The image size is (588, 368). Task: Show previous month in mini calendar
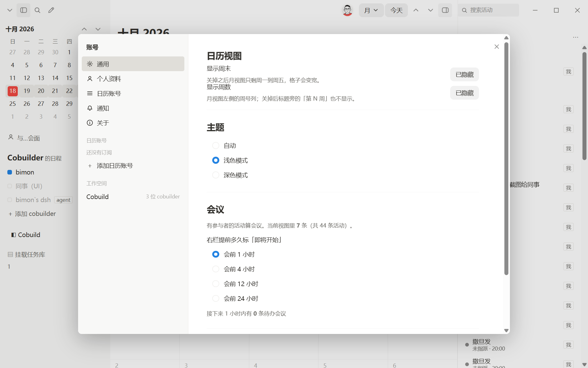pos(84,29)
